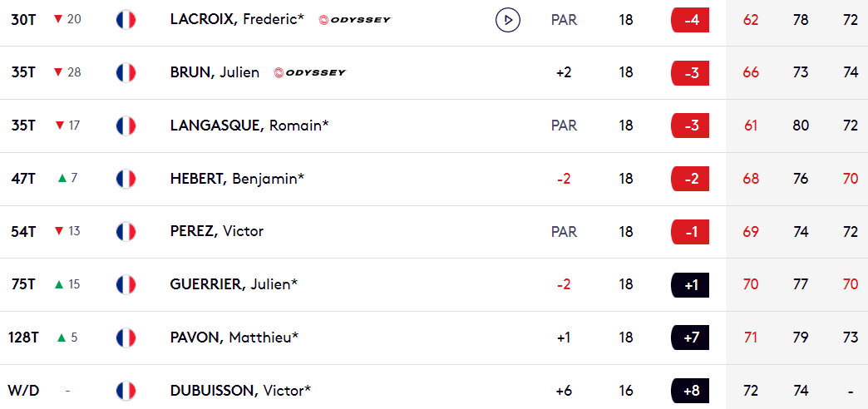
Task: Click the flag icon in Hebert's row
Action: coord(126,179)
